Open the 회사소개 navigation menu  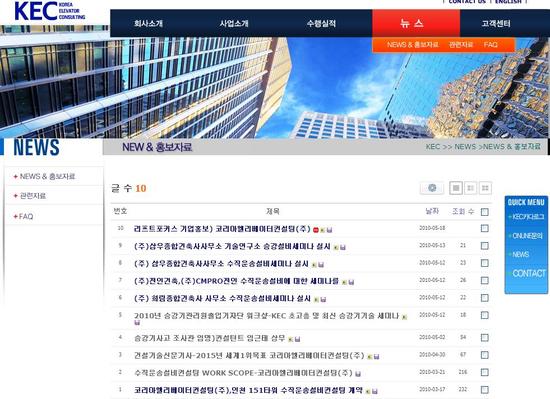pyautogui.click(x=148, y=23)
